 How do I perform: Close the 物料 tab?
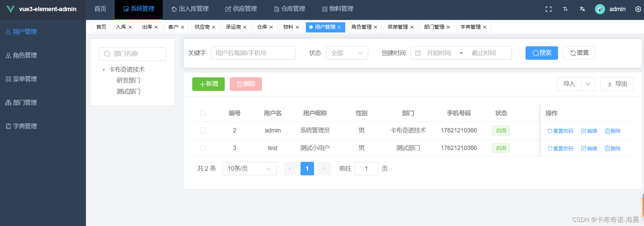point(297,27)
